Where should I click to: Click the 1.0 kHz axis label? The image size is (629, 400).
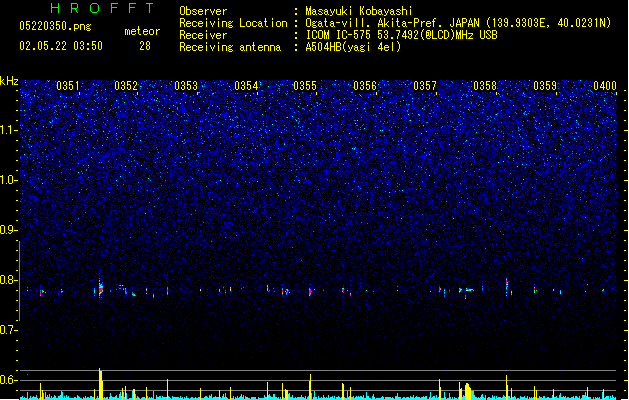click(7, 180)
